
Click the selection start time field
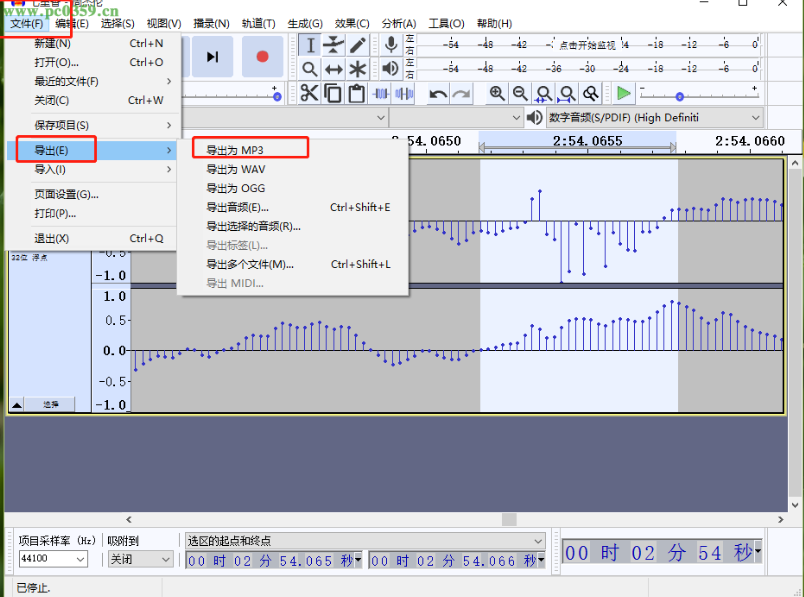pyautogui.click(x=274, y=560)
